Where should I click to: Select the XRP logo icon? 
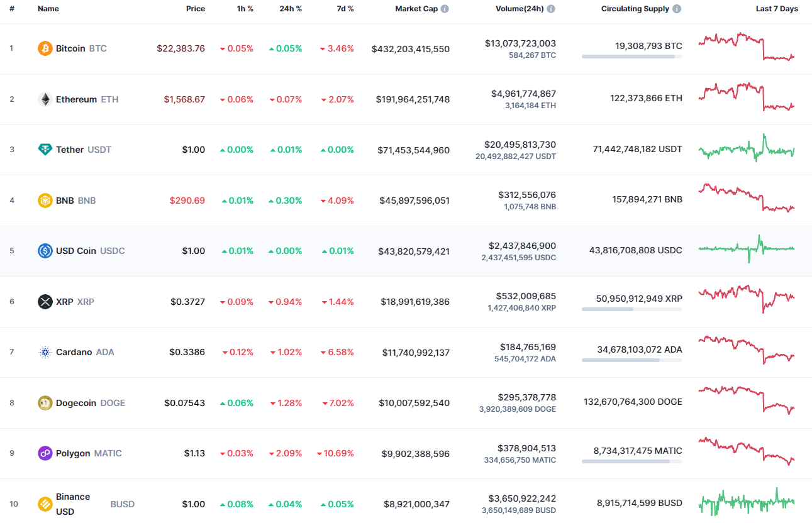tap(43, 302)
